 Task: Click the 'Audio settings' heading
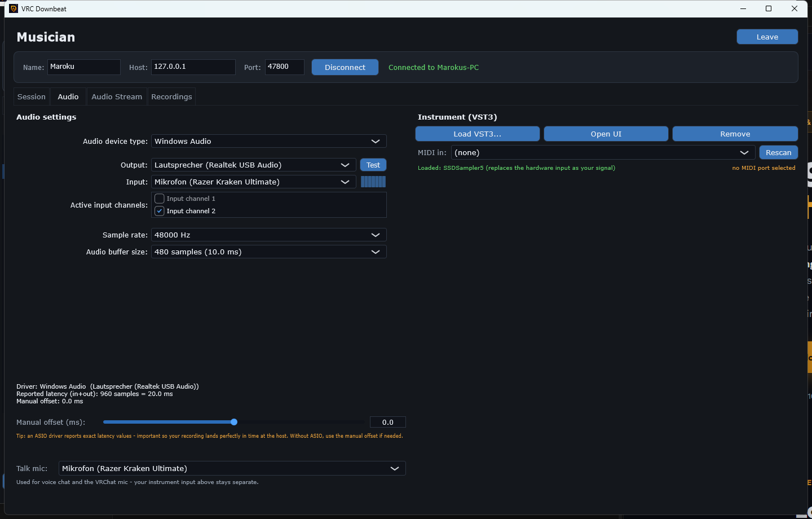[46, 117]
